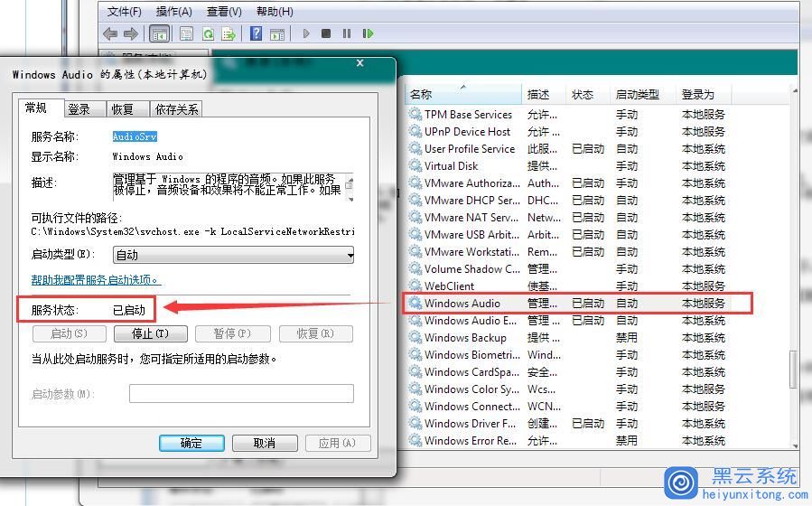Click the services list scroll down arrow
The image size is (812, 506).
point(795,445)
